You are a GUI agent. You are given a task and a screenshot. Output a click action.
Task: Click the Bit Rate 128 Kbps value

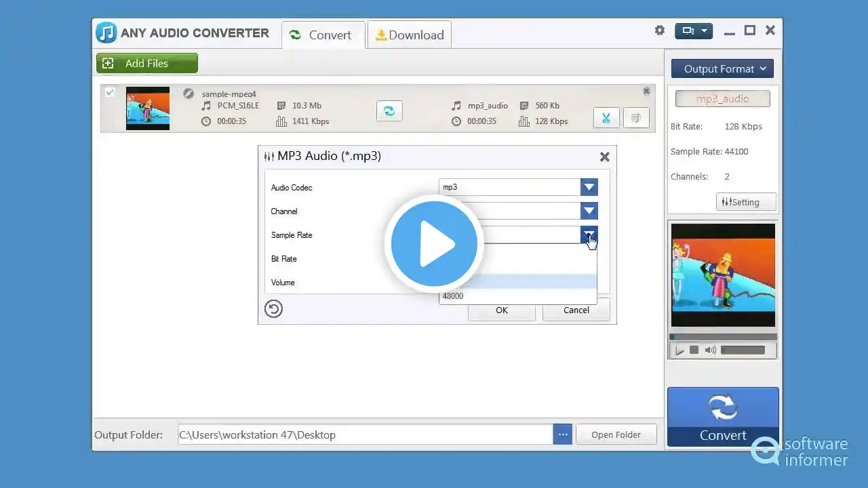click(743, 127)
